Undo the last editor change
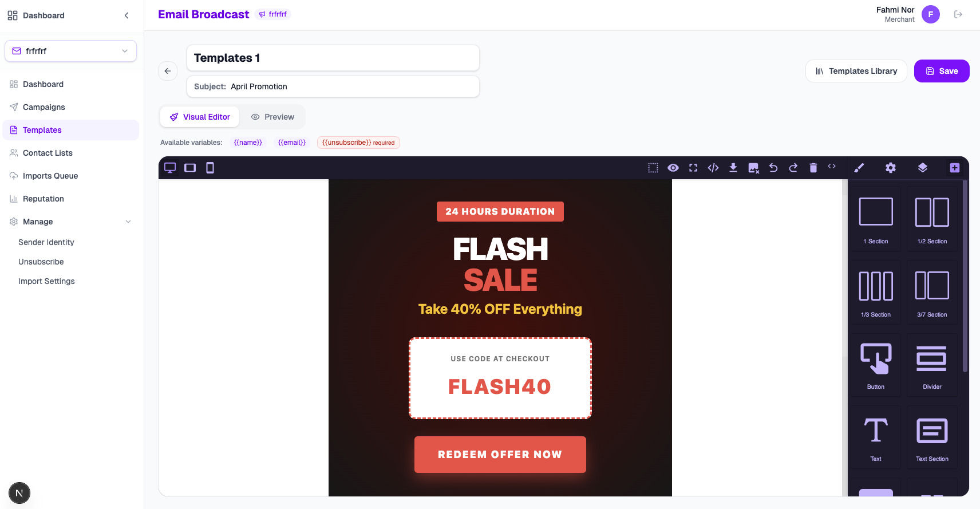The image size is (980, 509). [773, 167]
